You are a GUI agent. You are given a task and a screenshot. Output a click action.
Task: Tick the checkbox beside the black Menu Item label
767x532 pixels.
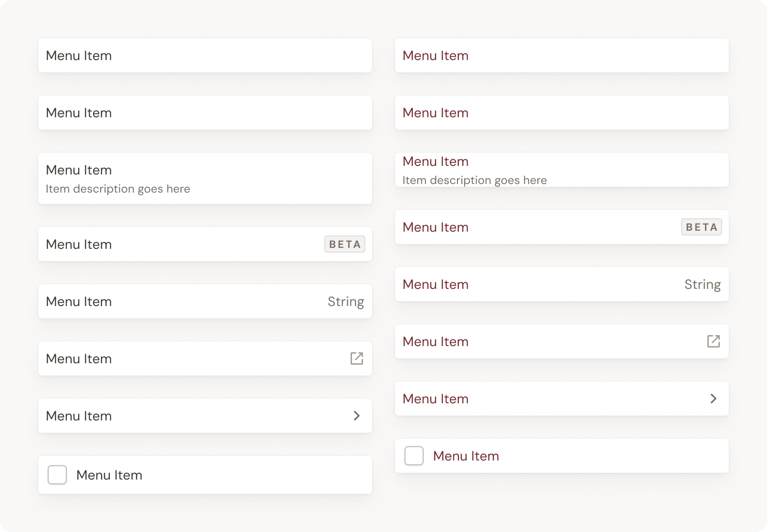pos(57,475)
